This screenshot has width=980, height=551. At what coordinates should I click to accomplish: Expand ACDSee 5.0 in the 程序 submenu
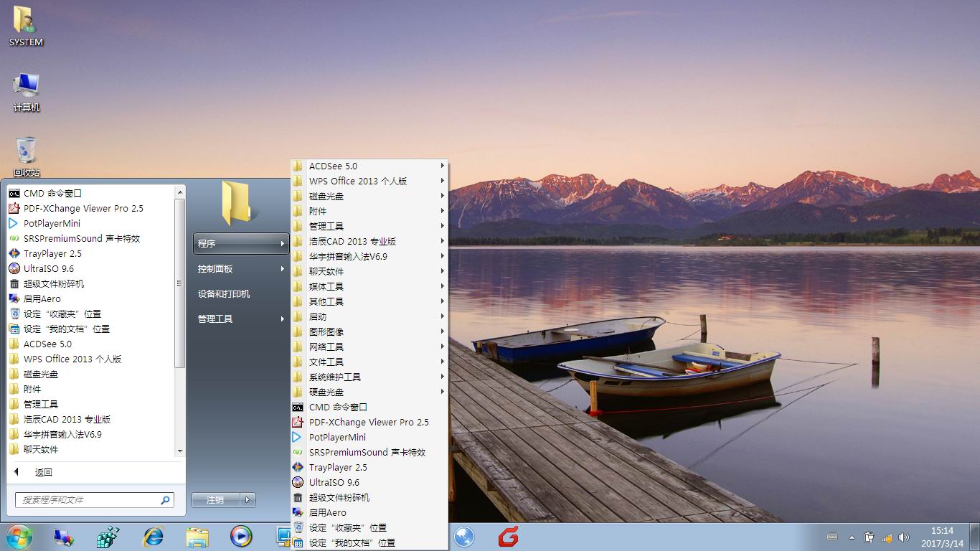point(369,166)
